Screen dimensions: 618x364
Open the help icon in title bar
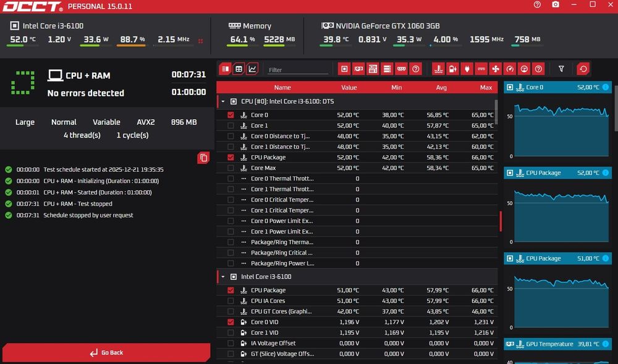pyautogui.click(x=537, y=5)
